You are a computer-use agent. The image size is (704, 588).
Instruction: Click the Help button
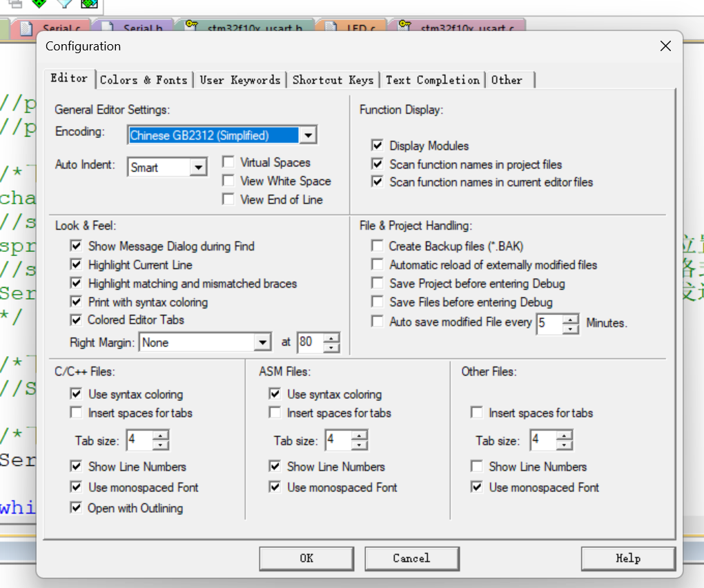627,558
